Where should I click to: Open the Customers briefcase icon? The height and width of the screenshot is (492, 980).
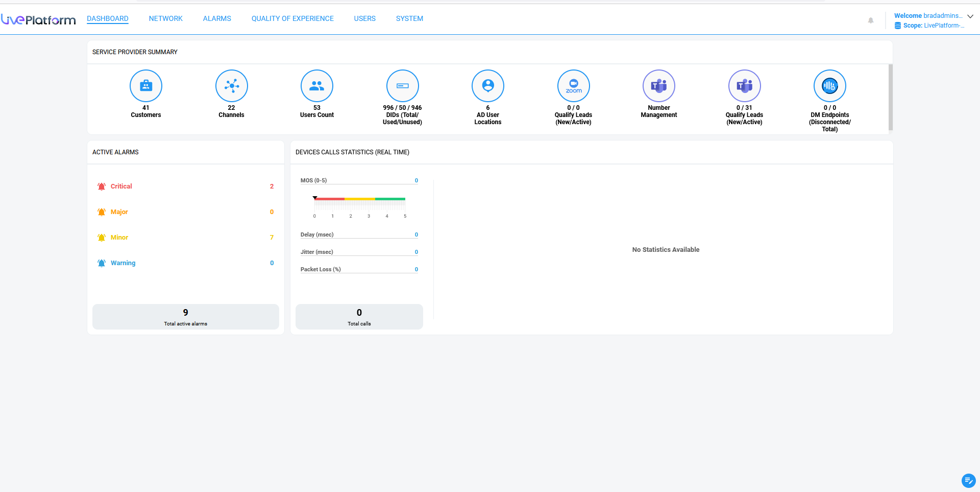146,86
